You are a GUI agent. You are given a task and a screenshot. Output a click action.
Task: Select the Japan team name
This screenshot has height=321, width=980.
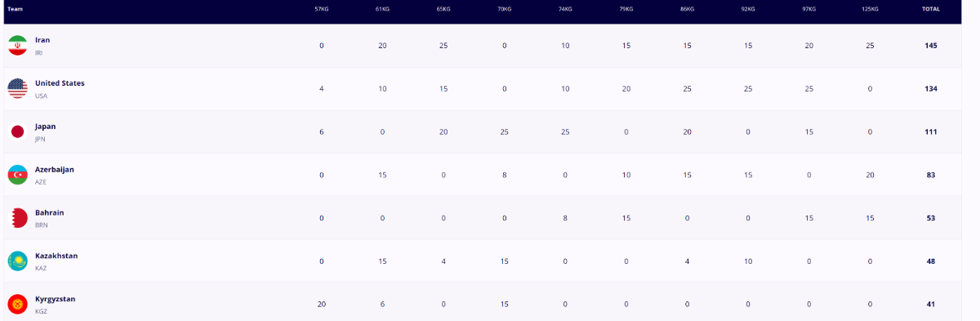tap(46, 127)
